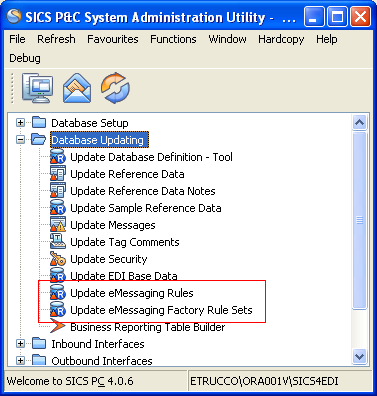Open the Refresh menu
377x396 pixels.
(x=56, y=39)
